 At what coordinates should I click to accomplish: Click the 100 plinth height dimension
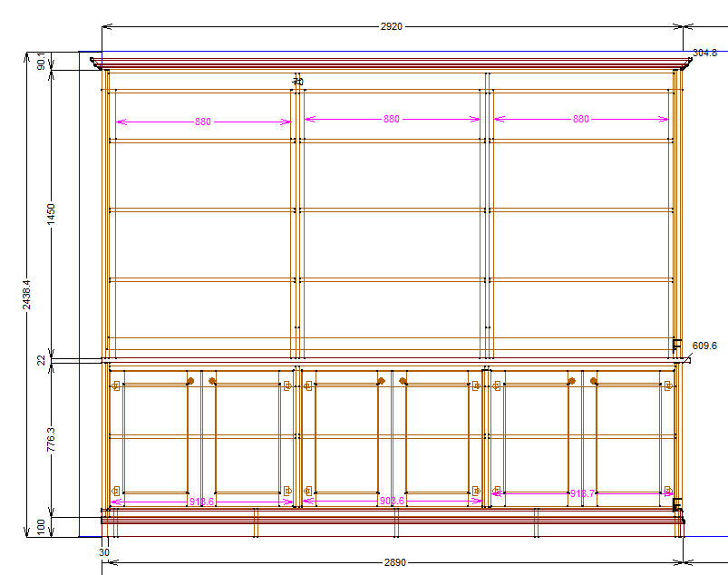coord(40,524)
